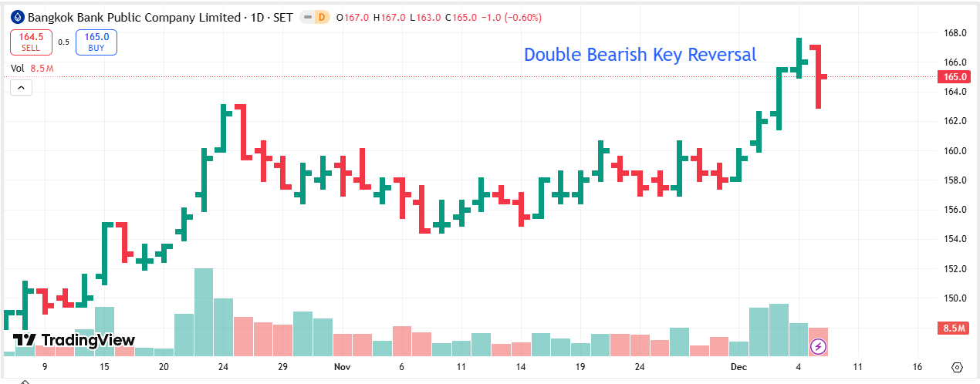Image resolution: width=980 pixels, height=384 pixels.
Task: Click the open value O167.0
Action: click(x=352, y=17)
